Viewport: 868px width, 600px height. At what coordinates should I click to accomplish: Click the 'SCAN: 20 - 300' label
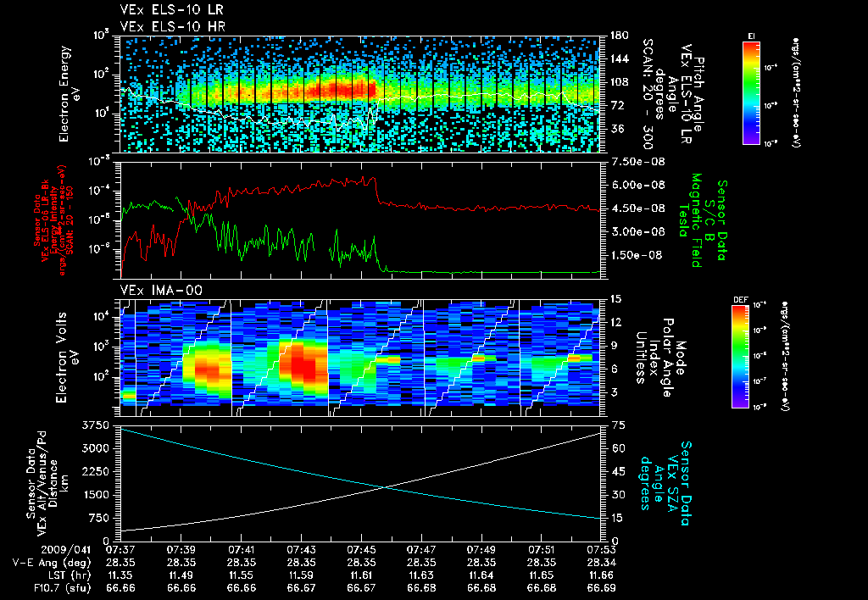tap(647, 94)
